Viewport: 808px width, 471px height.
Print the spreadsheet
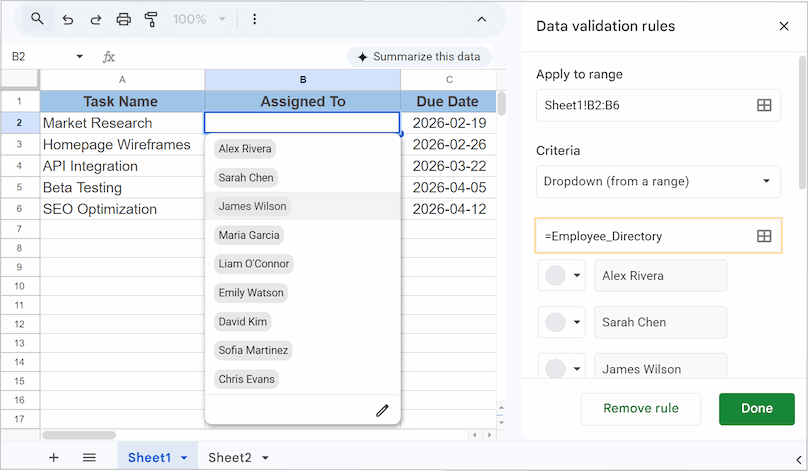pyautogui.click(x=124, y=20)
